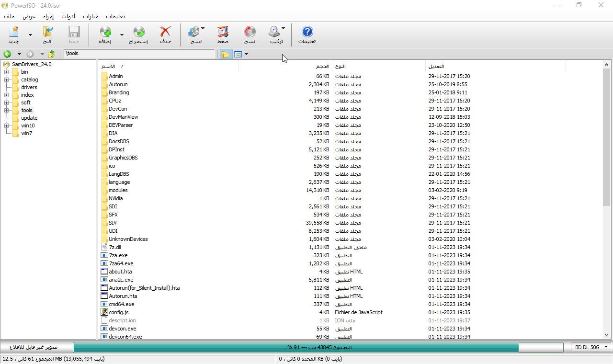Screen dimensions: 613x364
Task: Open the خيارات (Options) menu
Action: click(91, 16)
